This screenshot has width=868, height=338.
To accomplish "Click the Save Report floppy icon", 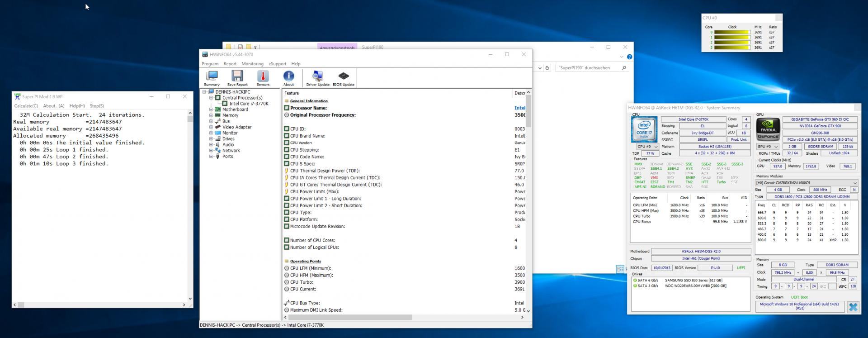I will (237, 78).
